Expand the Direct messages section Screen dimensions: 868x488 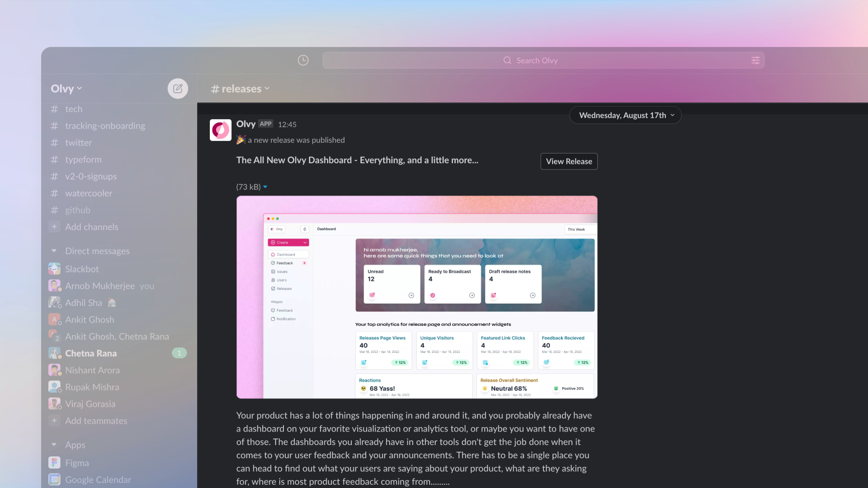(x=53, y=250)
